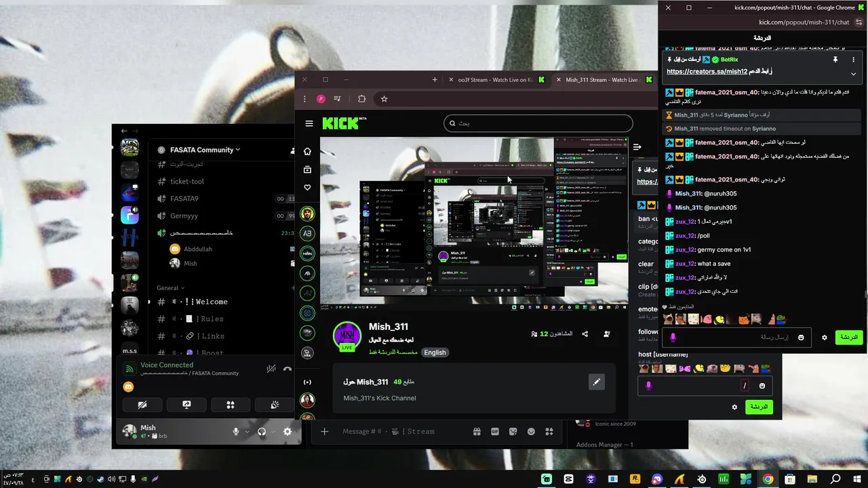Go to the Kick home icon
Image resolution: width=868 pixels, height=488 pixels.
tap(308, 151)
